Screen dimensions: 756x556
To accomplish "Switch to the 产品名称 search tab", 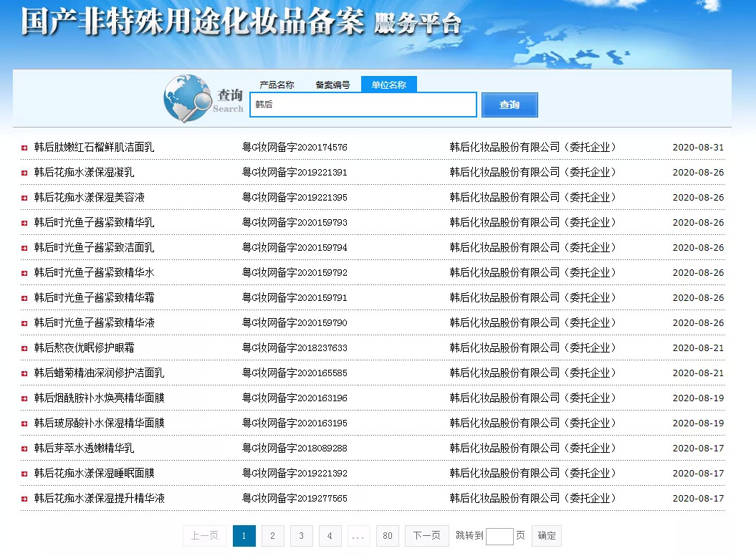I will pos(277,85).
